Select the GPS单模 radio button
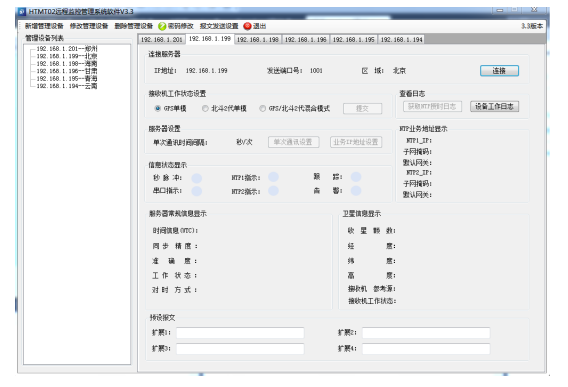The image size is (568, 387). (158, 108)
